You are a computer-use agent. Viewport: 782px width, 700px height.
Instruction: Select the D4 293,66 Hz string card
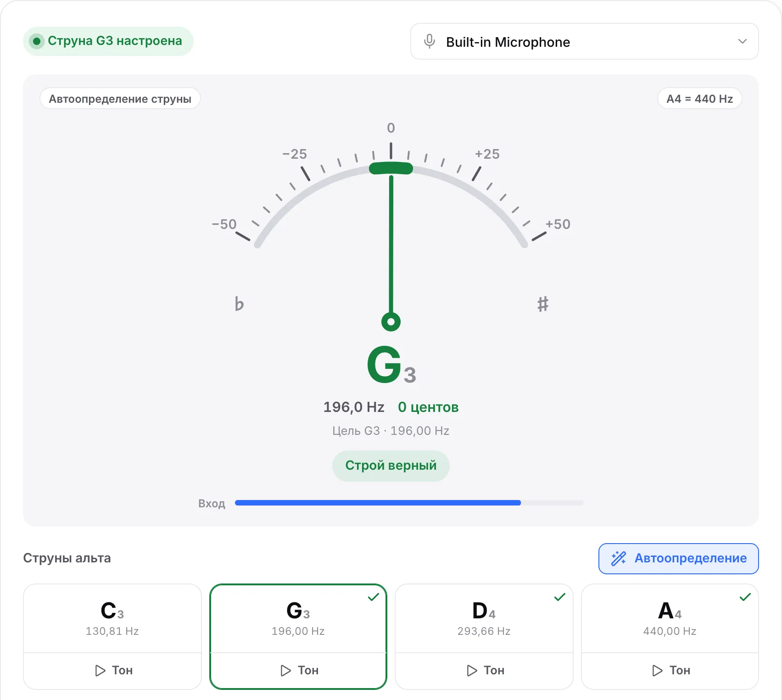point(484,618)
